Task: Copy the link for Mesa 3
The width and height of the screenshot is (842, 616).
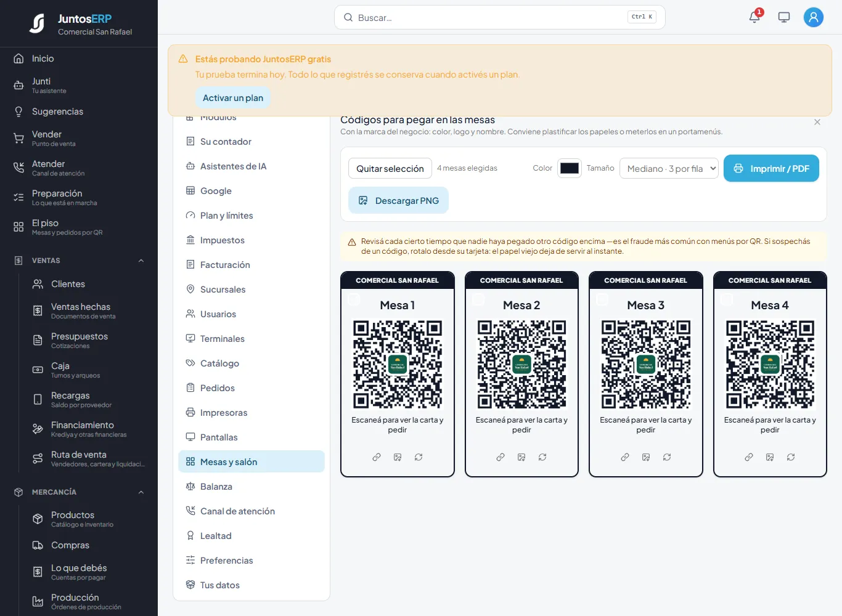Action: coord(625,457)
